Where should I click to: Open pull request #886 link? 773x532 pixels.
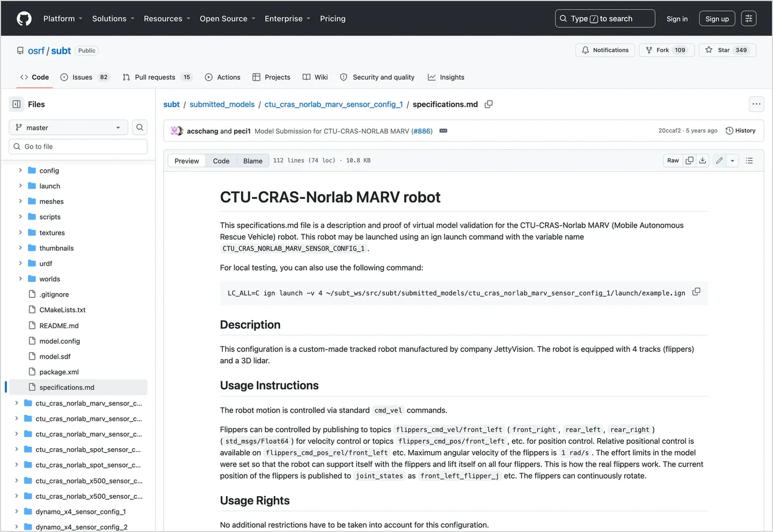(x=422, y=131)
